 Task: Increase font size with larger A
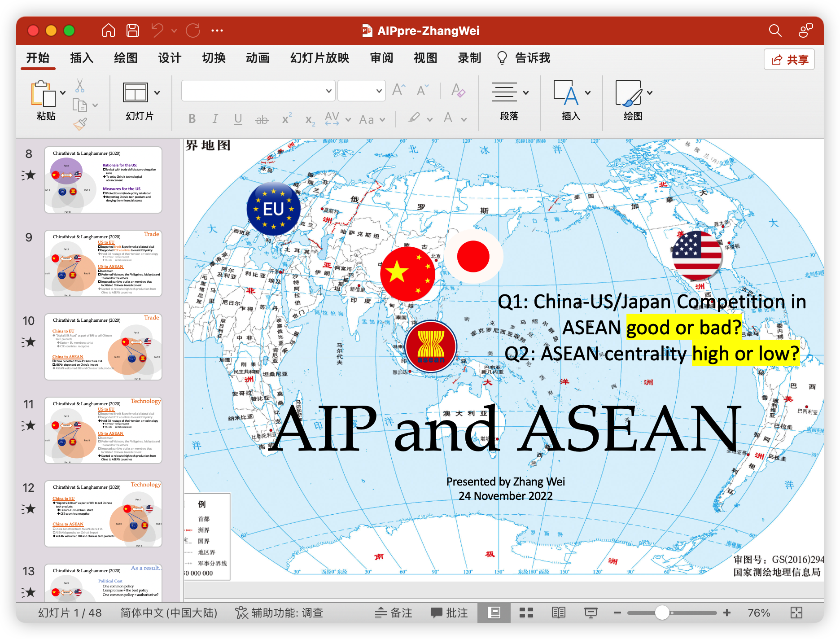tap(399, 90)
